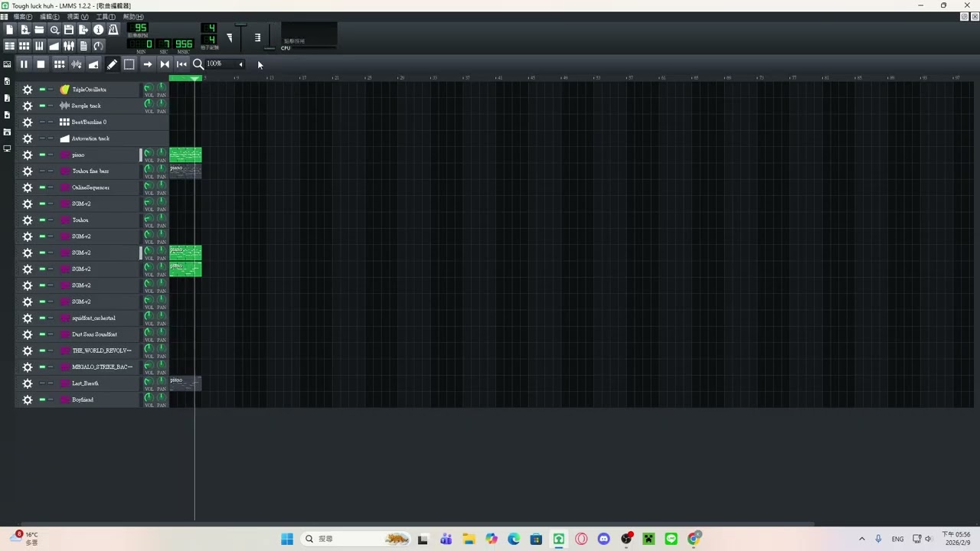Open the TripleOscillator track's gear menu
The width and height of the screenshot is (980, 551).
tap(28, 90)
